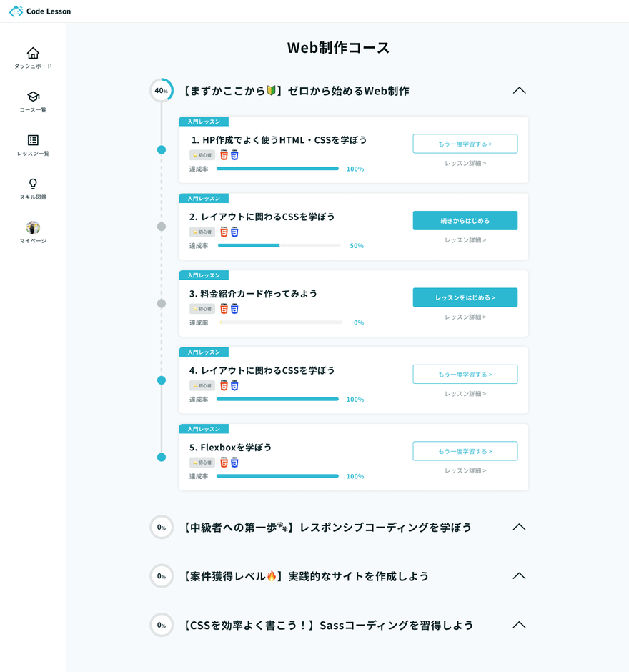Click the filled timeline dot beside lesson 1
This screenshot has height=672, width=629.
coord(161,150)
